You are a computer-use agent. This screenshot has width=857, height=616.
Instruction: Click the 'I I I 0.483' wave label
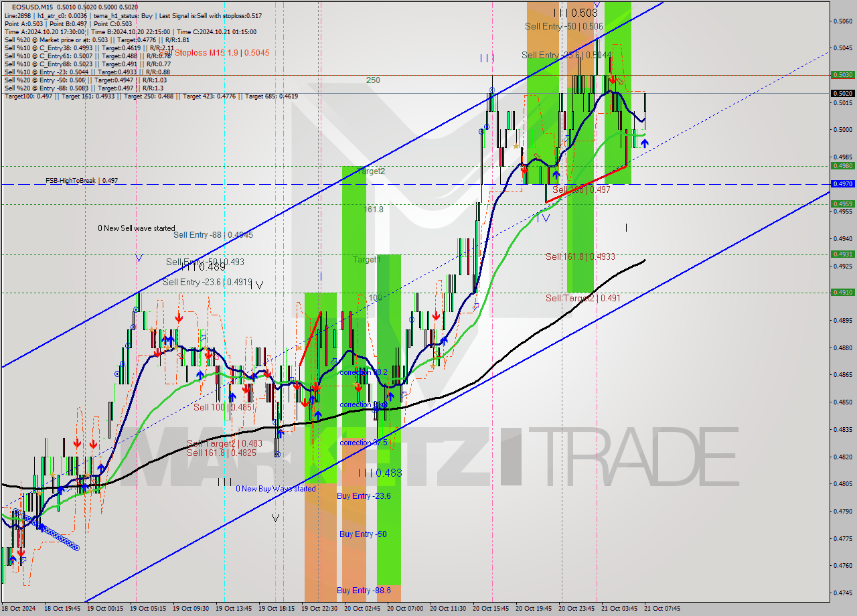tap(380, 473)
